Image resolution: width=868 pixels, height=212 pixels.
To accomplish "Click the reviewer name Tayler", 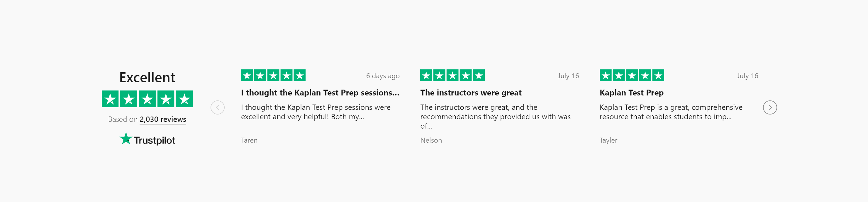I will 608,140.
